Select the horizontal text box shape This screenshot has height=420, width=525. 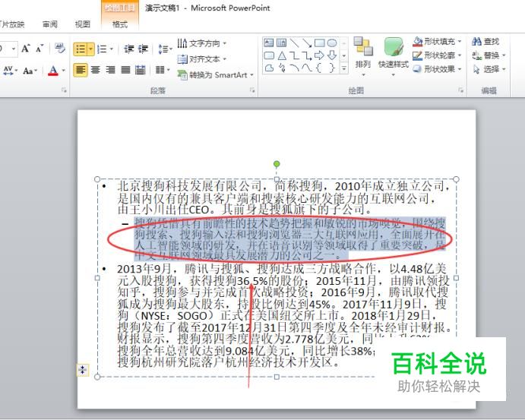coord(269,43)
